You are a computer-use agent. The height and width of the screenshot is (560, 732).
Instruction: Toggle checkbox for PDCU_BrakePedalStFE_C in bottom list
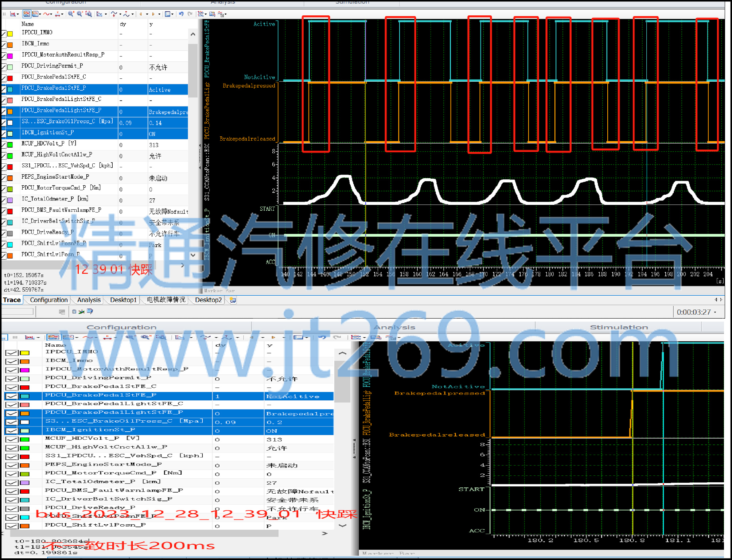[12, 387]
